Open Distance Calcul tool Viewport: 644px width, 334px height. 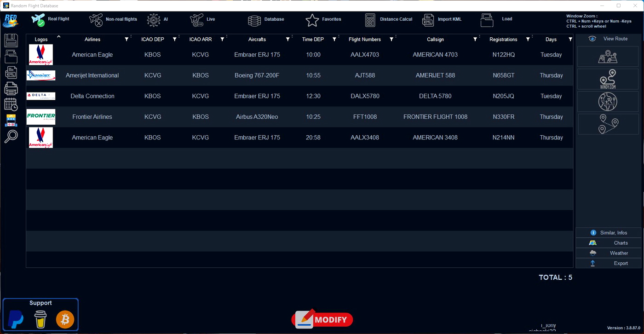click(x=389, y=19)
